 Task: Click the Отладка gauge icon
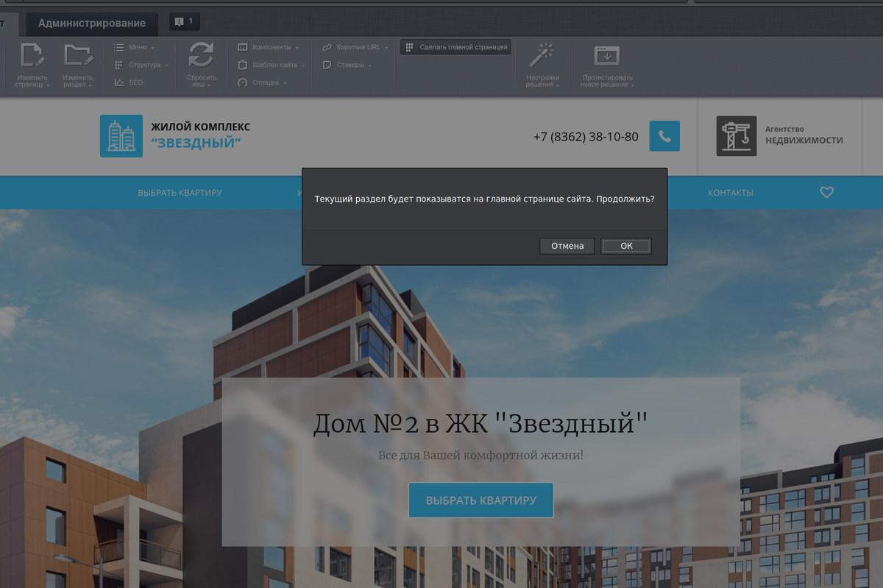point(243,82)
